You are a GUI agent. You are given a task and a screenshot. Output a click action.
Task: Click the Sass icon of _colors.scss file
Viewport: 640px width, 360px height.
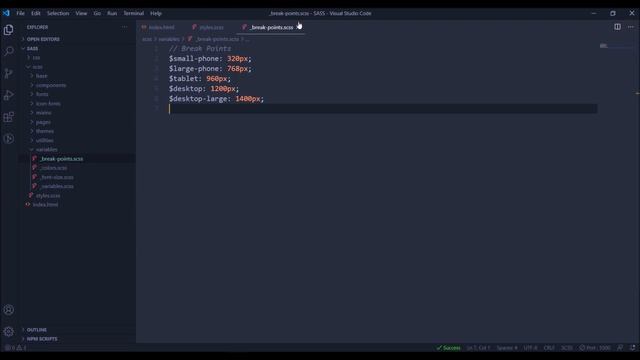tap(35, 168)
